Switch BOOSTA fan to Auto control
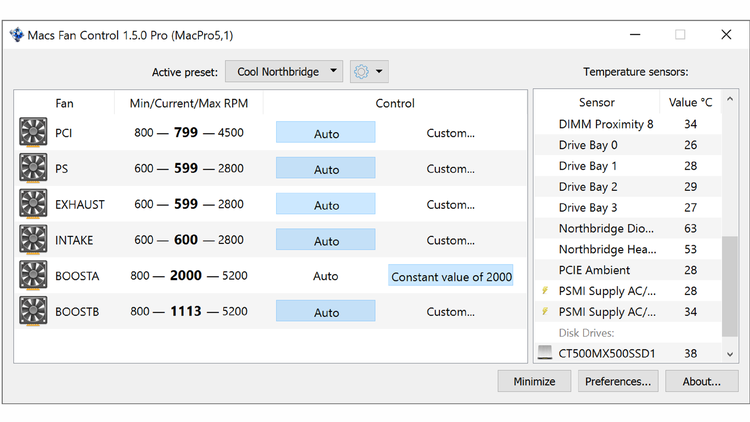 click(x=326, y=276)
